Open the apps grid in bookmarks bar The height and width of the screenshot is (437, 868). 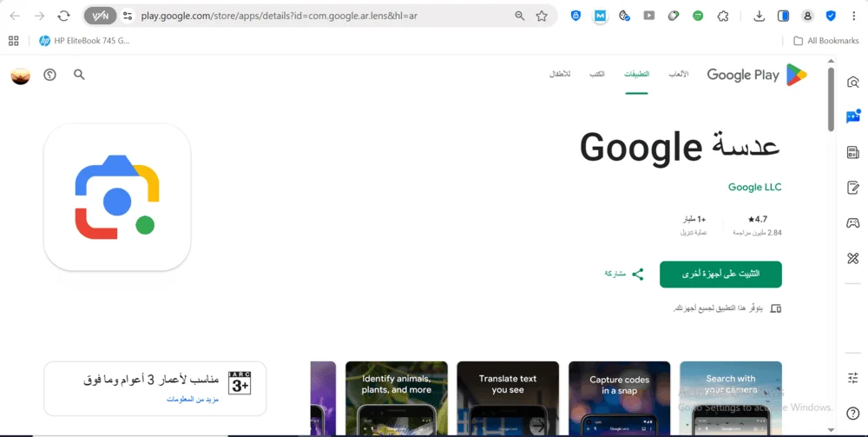coord(14,41)
